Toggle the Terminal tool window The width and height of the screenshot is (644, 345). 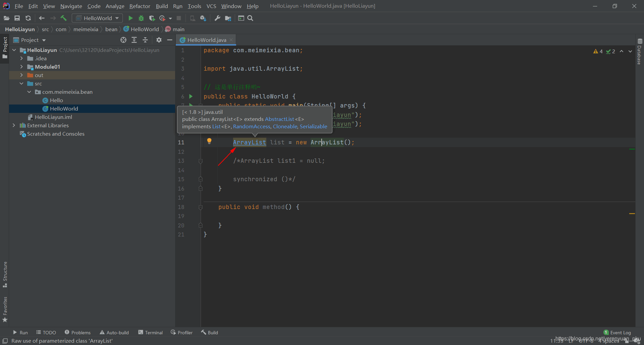coord(151,333)
